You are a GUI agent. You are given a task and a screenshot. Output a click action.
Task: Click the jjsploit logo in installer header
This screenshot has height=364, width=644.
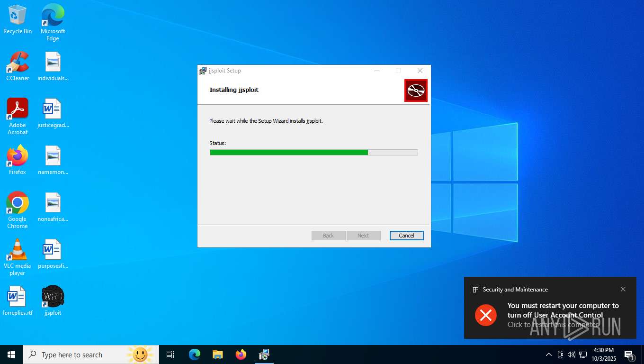(416, 91)
